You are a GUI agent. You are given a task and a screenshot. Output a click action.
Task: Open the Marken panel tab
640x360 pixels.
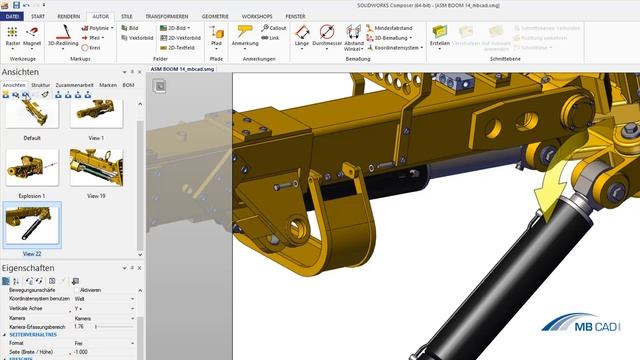pos(108,85)
